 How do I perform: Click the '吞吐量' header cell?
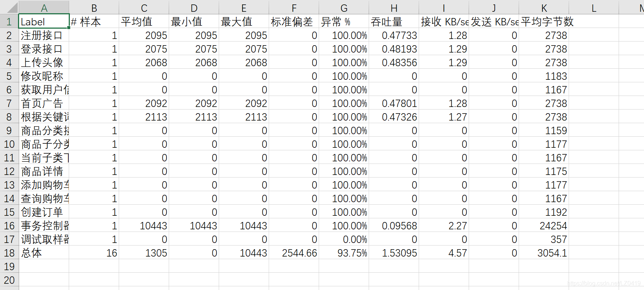pyautogui.click(x=394, y=21)
